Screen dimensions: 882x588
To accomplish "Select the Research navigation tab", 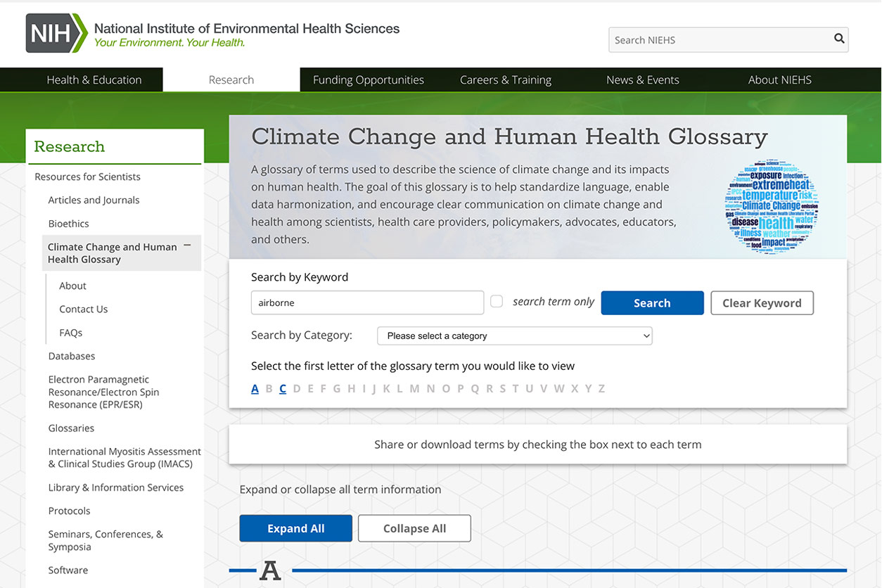I will (x=231, y=80).
